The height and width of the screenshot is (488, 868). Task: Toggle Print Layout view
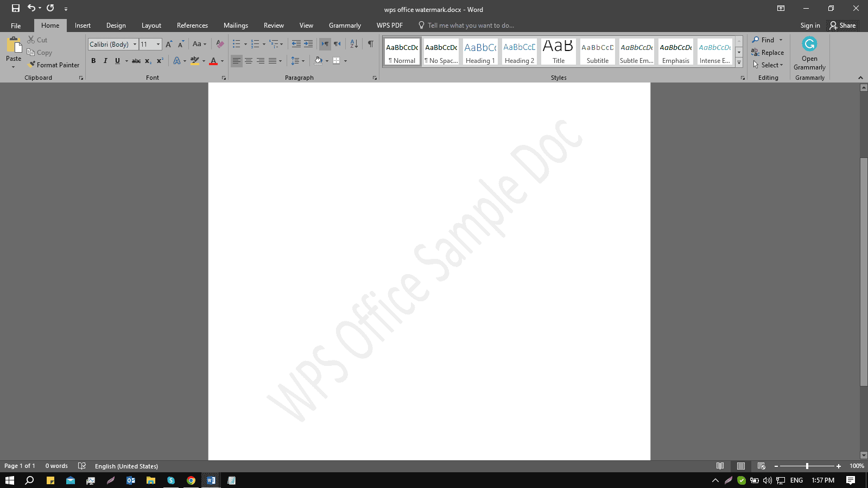click(x=740, y=466)
